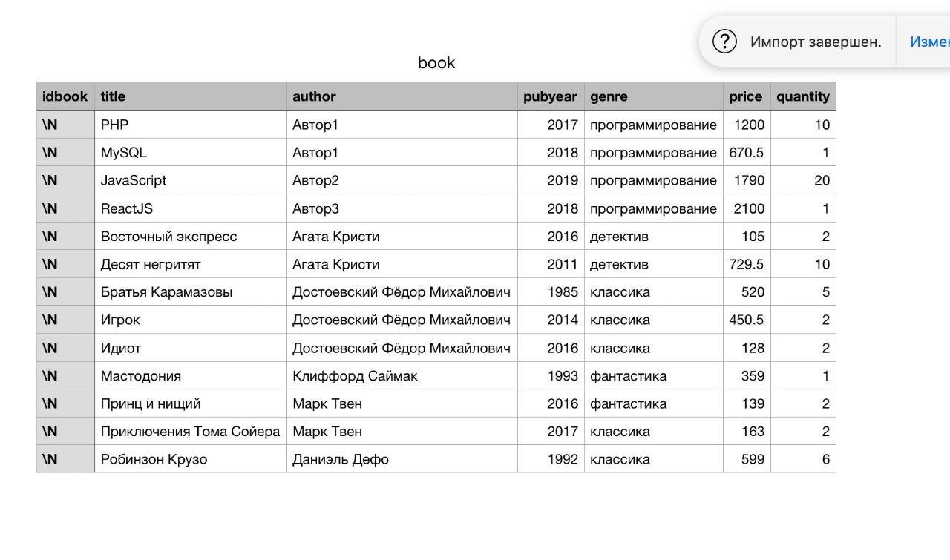The width and height of the screenshot is (950, 560).
Task: Select the pubyear column header
Action: (551, 96)
